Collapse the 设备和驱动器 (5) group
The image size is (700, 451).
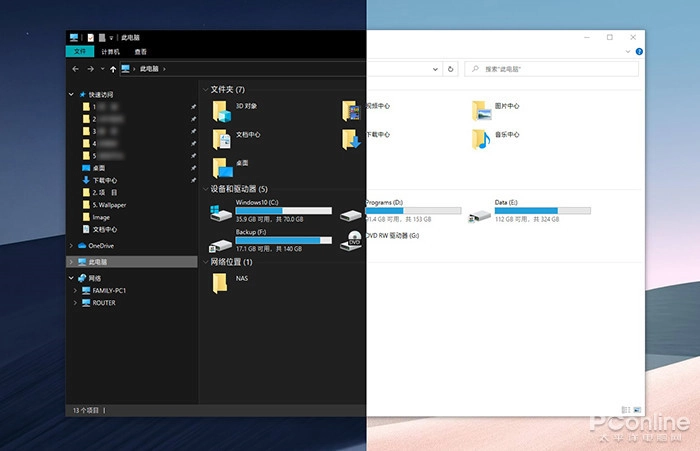[205, 189]
